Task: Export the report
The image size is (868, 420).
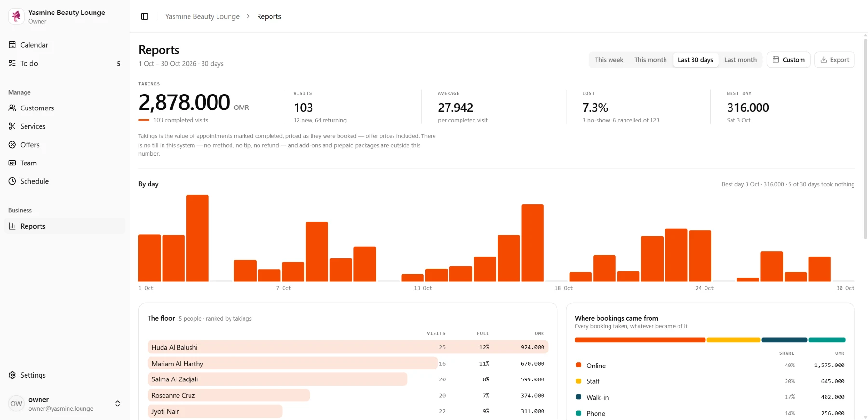Action: 835,60
